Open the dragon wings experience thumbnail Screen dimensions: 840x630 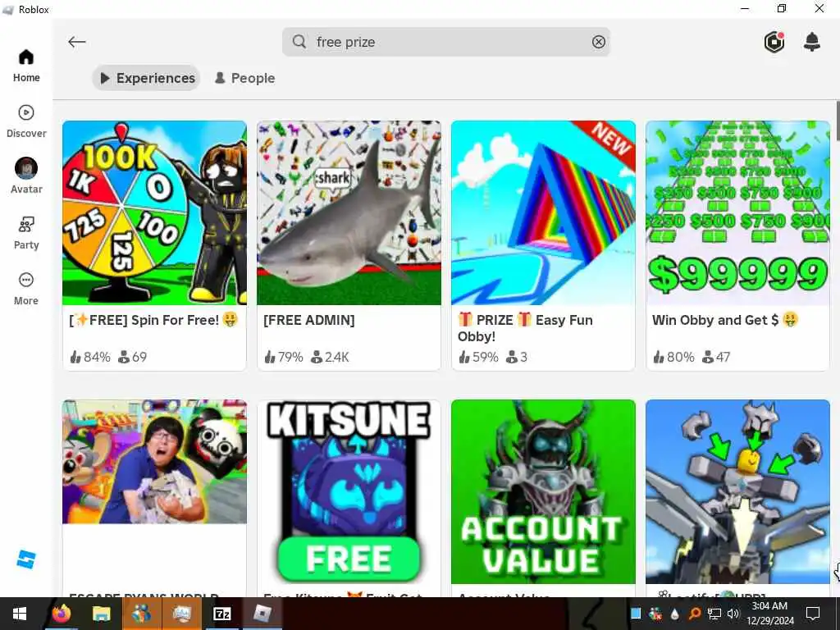click(737, 492)
